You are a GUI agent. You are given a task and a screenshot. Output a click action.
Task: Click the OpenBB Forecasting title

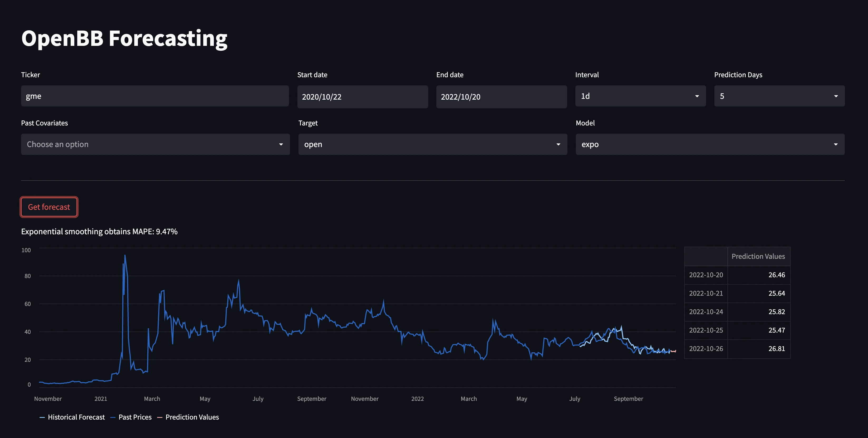point(124,38)
